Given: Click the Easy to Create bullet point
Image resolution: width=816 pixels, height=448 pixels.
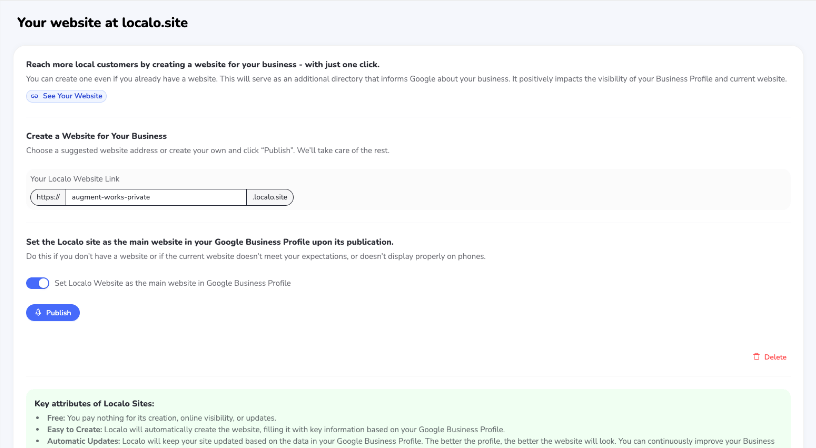Looking at the screenshot, I should pos(200,428).
